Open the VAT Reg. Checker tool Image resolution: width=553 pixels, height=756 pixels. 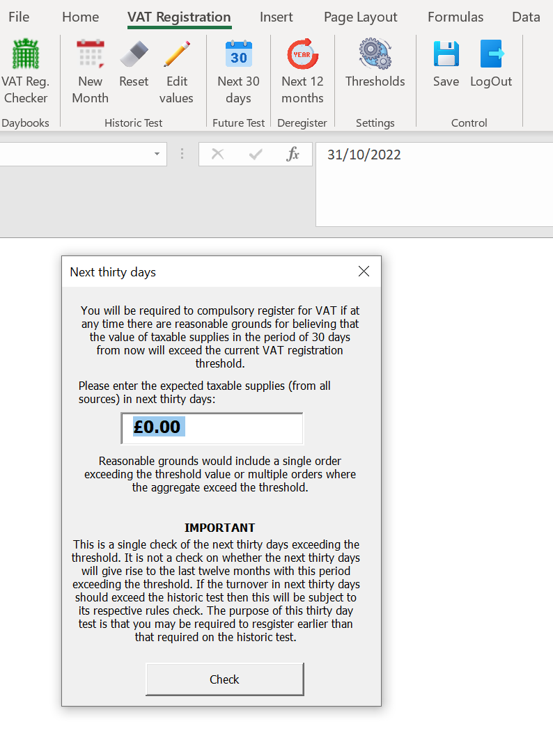coord(26,72)
